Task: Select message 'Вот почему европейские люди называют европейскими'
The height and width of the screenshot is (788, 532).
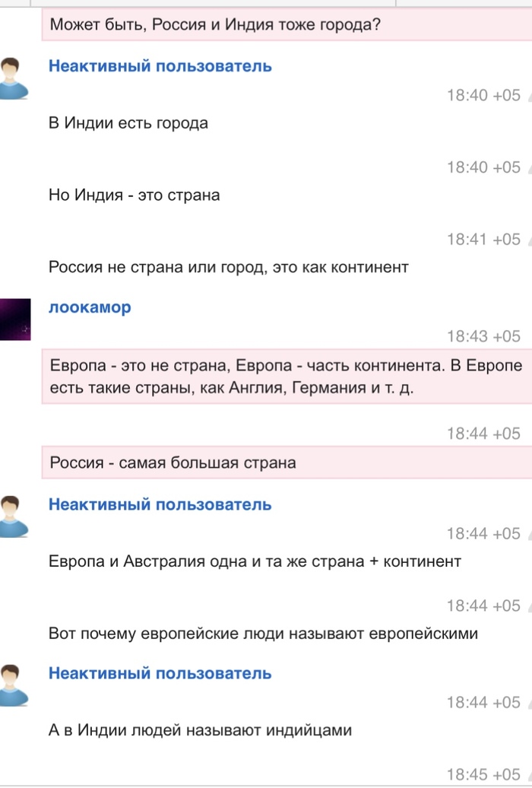Action: pyautogui.click(x=263, y=633)
